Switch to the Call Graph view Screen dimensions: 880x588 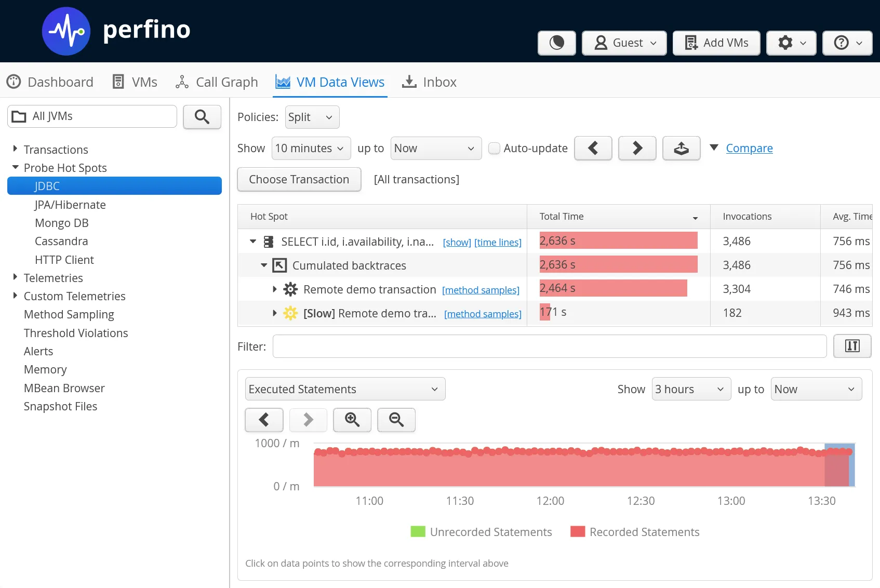click(x=217, y=82)
